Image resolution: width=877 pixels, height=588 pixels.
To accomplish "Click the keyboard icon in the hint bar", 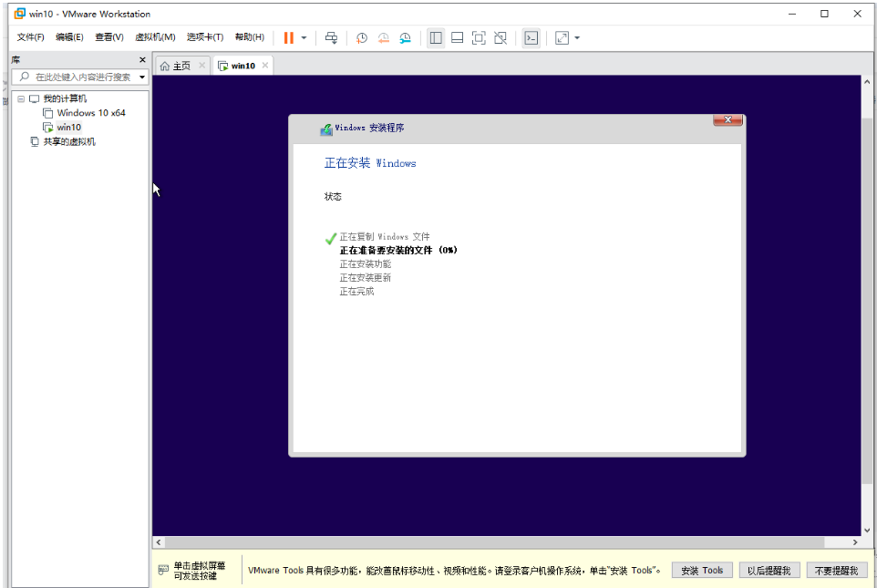I will (x=163, y=570).
